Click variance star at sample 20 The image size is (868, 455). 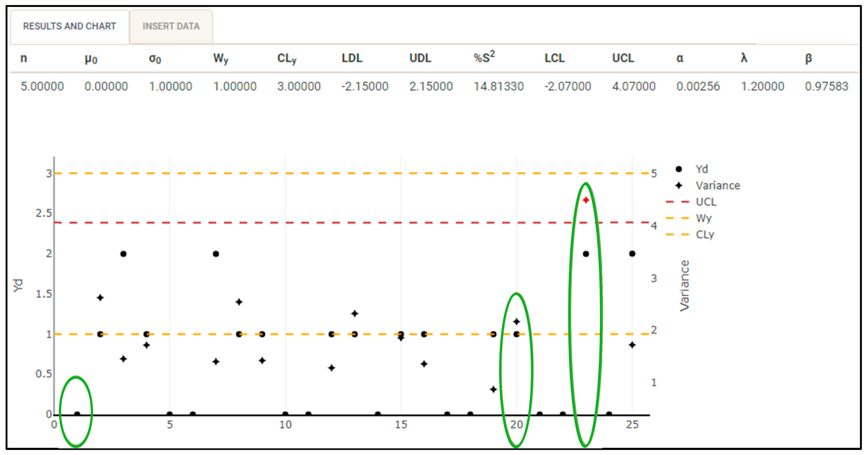[516, 322]
